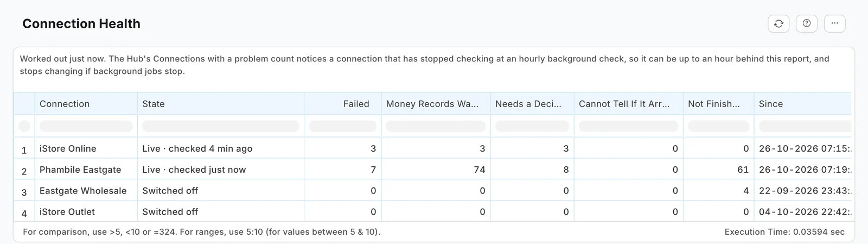Sort by Not Finish... column header

(x=718, y=104)
